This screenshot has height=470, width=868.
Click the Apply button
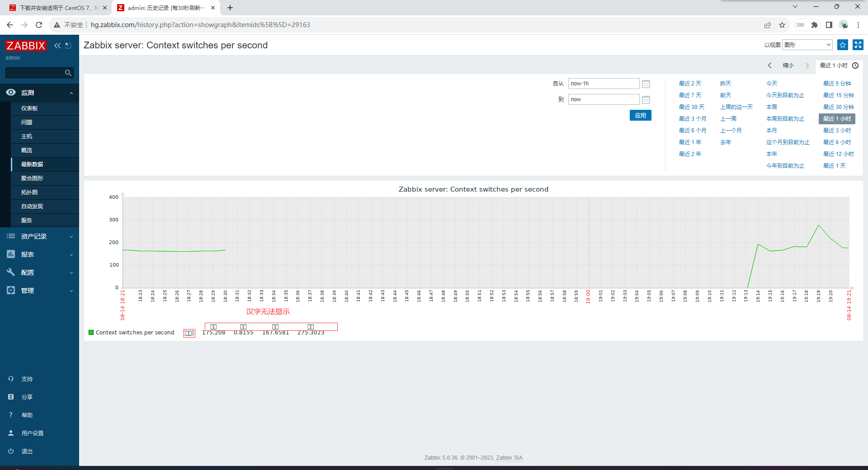click(x=640, y=115)
